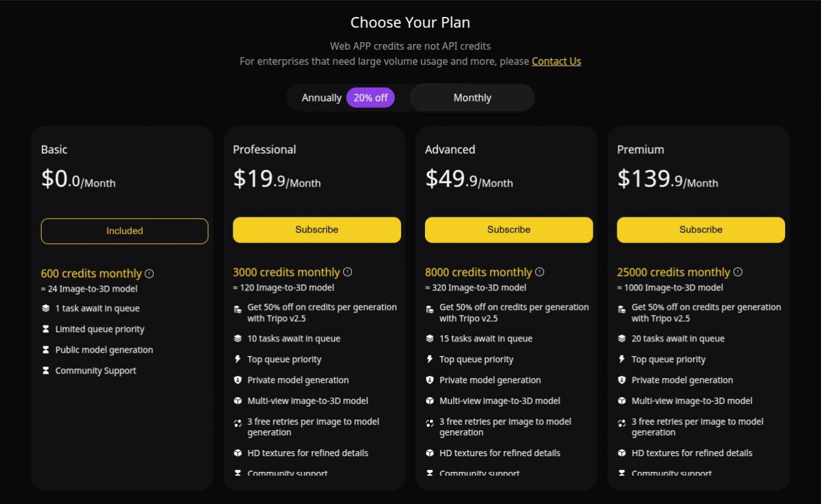Subscribe to the Professional plan
The height and width of the screenshot is (504, 821).
[x=317, y=230]
